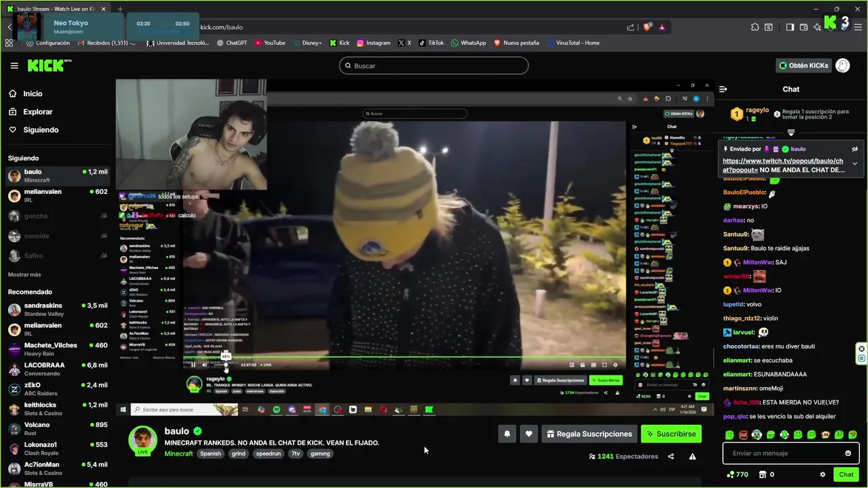The height and width of the screenshot is (488, 868).
Task: Click the Obtén KICKs button
Action: click(804, 66)
